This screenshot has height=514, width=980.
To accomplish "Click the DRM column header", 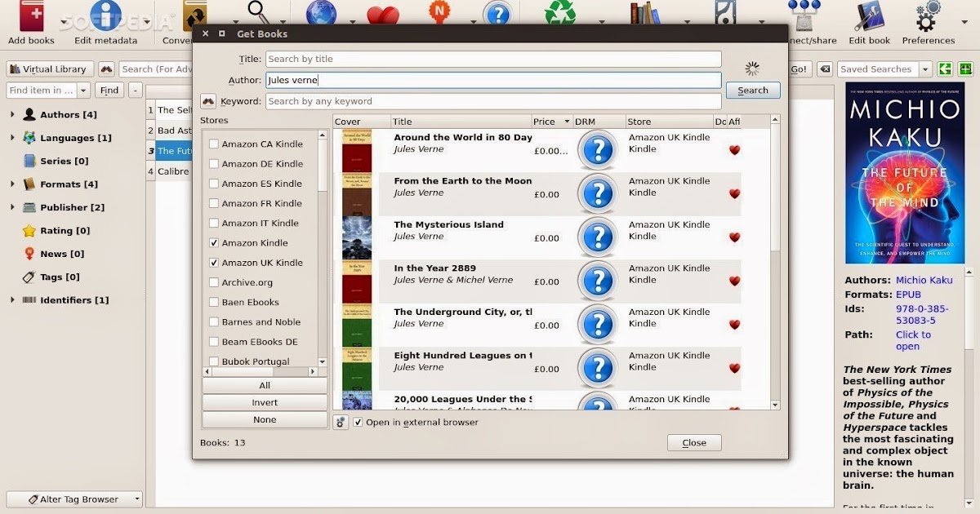I will [599, 122].
